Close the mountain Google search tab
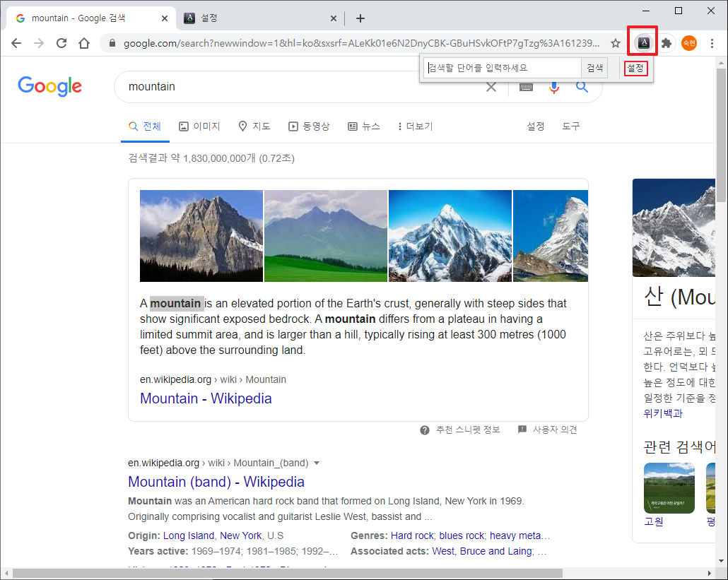 [165, 18]
